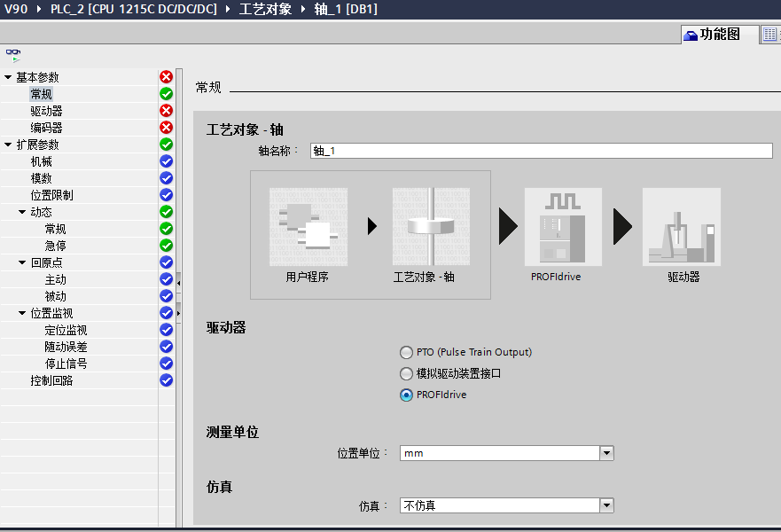781x532 pixels.
Task: Open the 位置单位 mm dropdown
Action: click(606, 453)
